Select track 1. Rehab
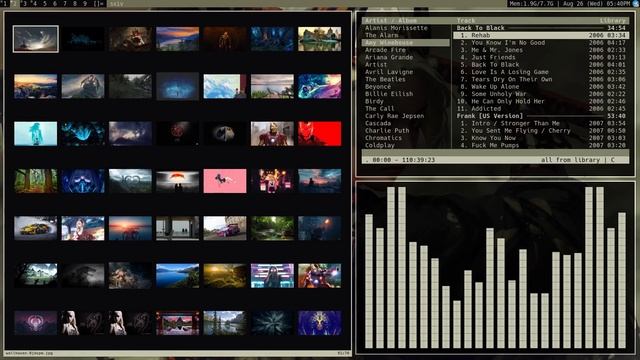640x360 pixels. (x=541, y=36)
